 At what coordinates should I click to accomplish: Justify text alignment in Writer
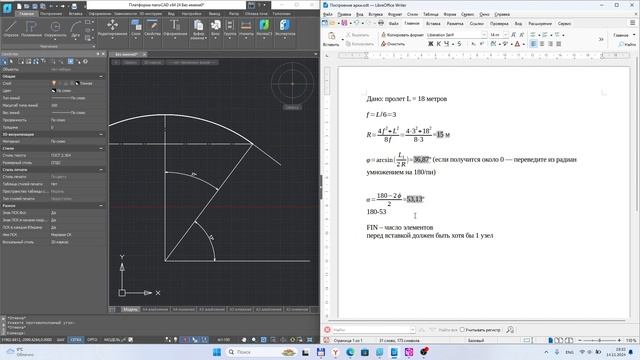click(x=558, y=44)
